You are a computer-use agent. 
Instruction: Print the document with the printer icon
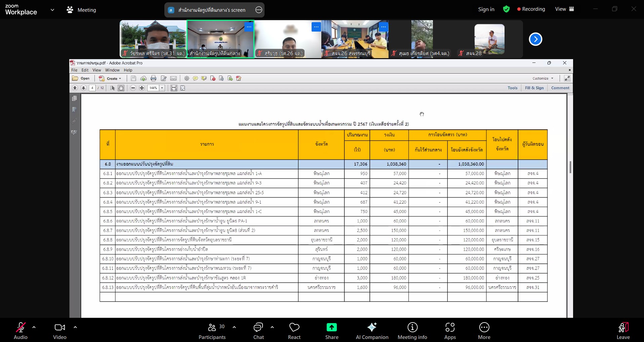coord(154,78)
